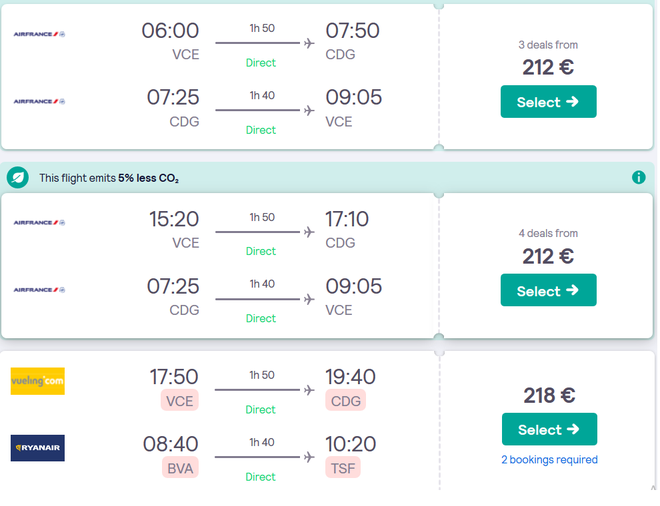
Task: Select the 218 € Vueling Ryanair flight
Action: coord(549,429)
